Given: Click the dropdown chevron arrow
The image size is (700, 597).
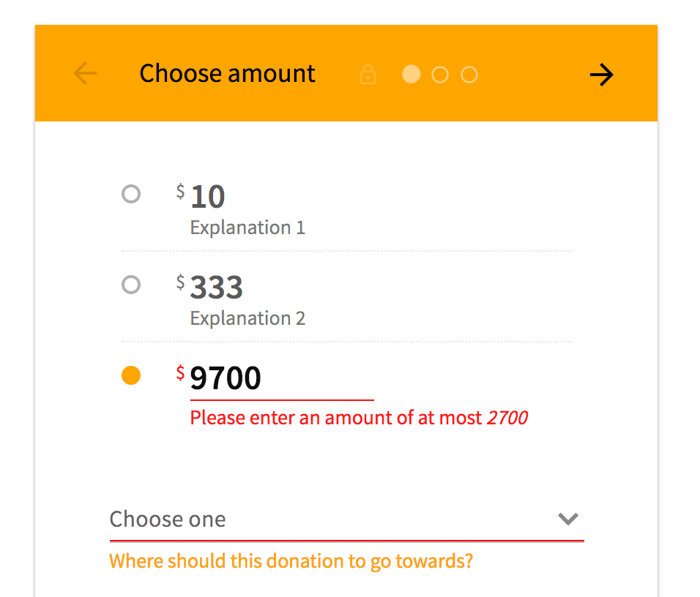Looking at the screenshot, I should [x=568, y=519].
